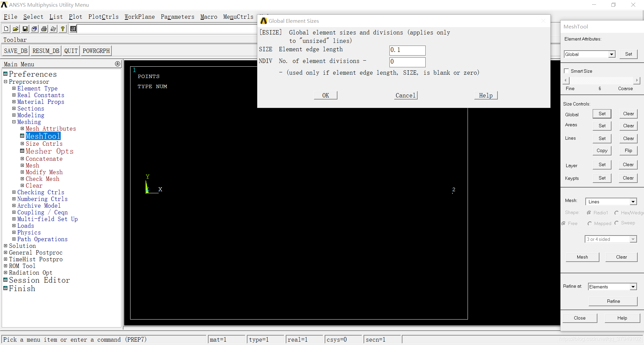Image resolution: width=644 pixels, height=345 pixels.
Task: Select the Radio1 shape radio button
Action: coord(589,213)
